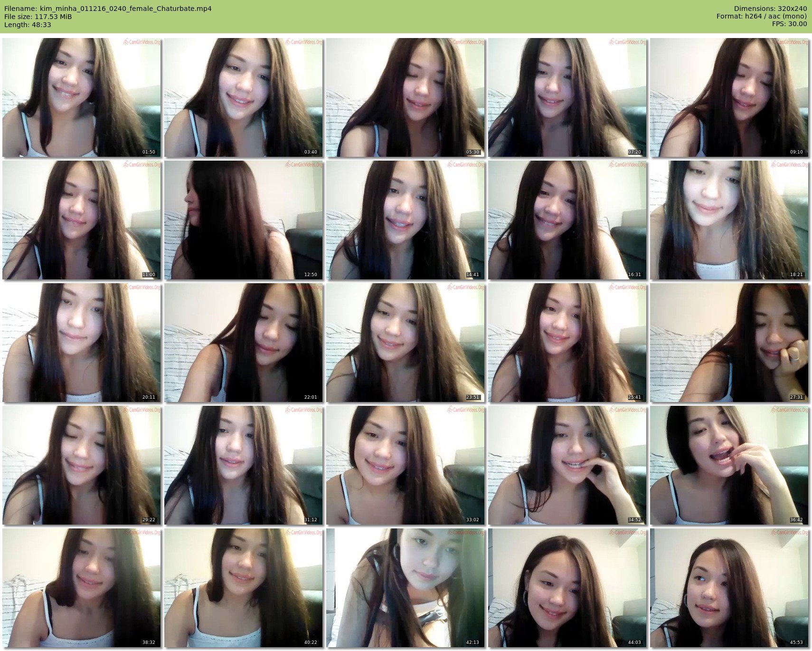Open the thumbnail at 33:02
Screen dimensions: 812x651
pos(406,465)
